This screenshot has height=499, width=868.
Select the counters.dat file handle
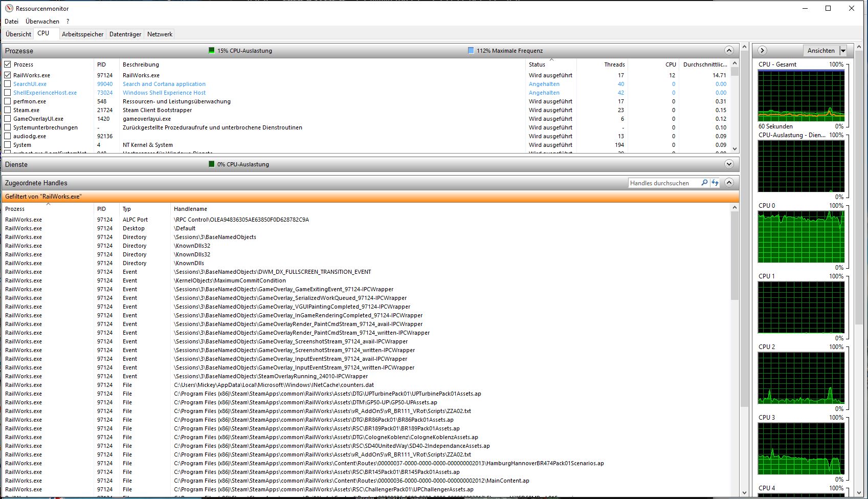366,385
